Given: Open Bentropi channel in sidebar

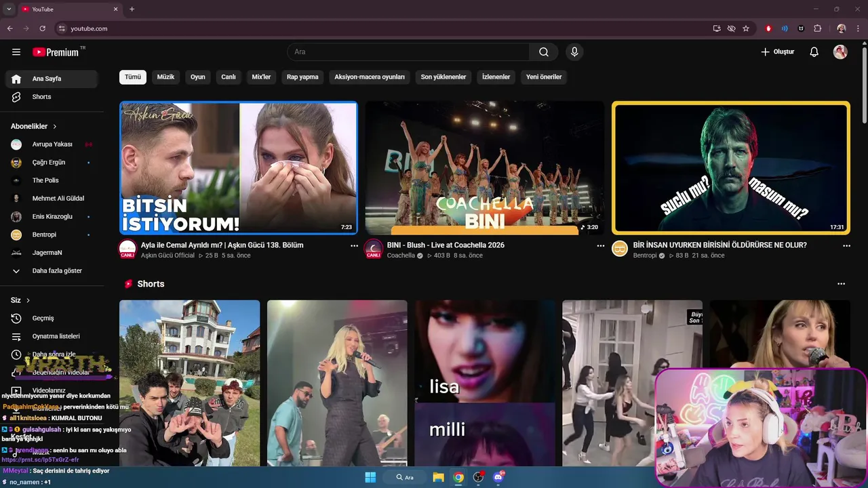Looking at the screenshot, I should [x=52, y=235].
